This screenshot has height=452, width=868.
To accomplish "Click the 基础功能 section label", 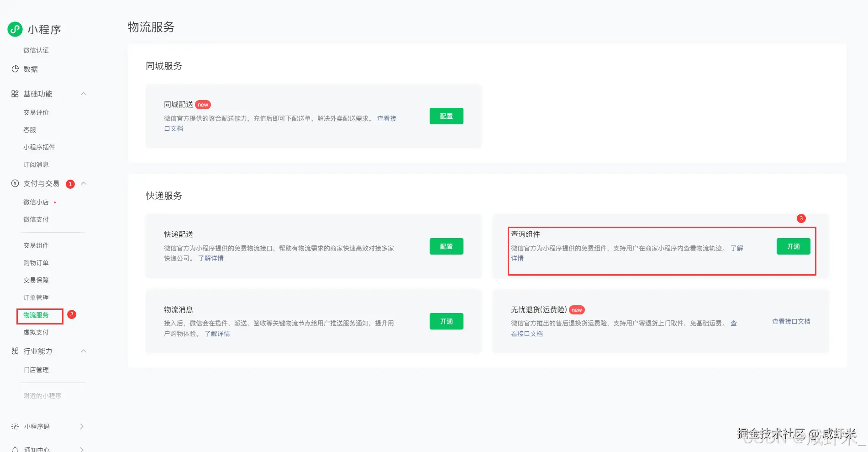I will [x=38, y=94].
